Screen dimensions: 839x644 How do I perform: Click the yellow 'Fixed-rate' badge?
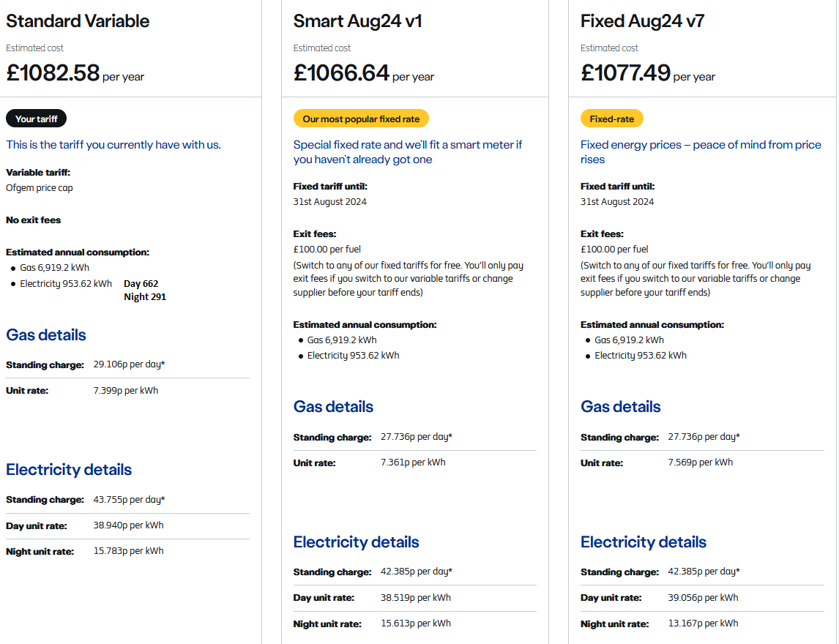pos(611,119)
